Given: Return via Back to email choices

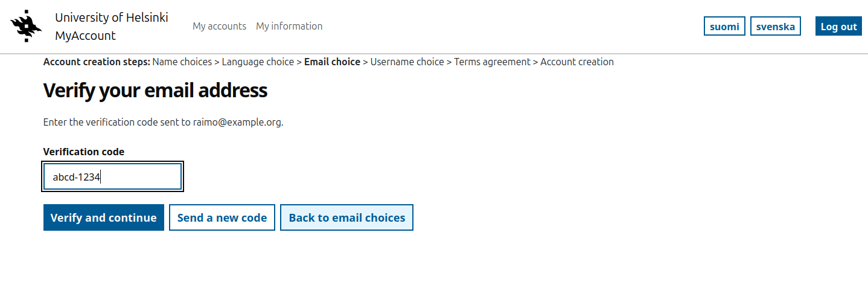Looking at the screenshot, I should tap(346, 217).
